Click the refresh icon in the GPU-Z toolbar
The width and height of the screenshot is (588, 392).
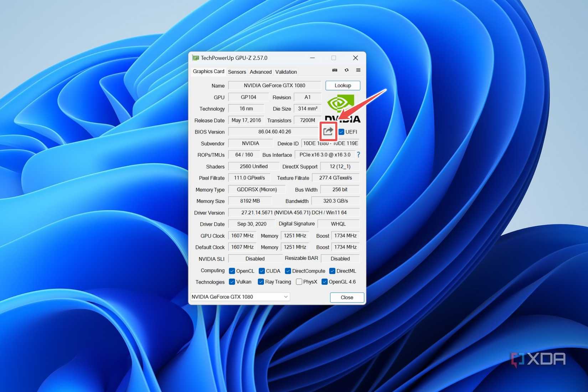346,70
